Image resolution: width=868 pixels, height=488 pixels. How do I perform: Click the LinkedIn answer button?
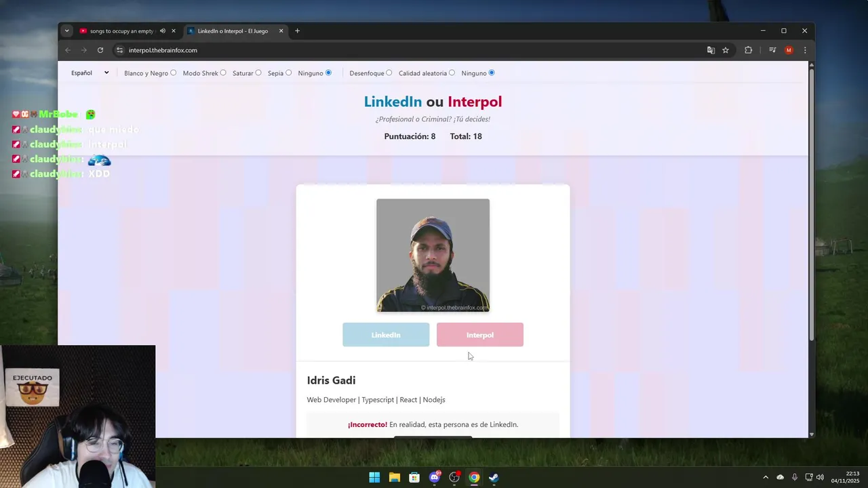[386, 335]
